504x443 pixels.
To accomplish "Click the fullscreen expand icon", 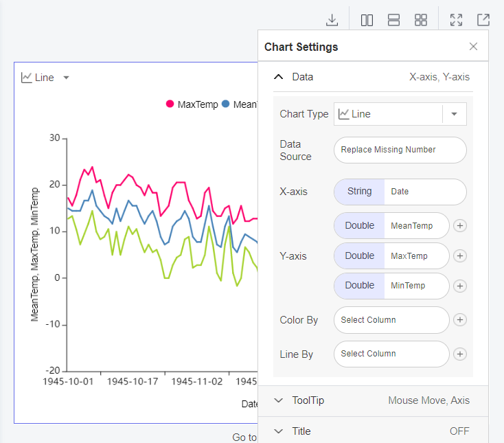I will coord(456,20).
